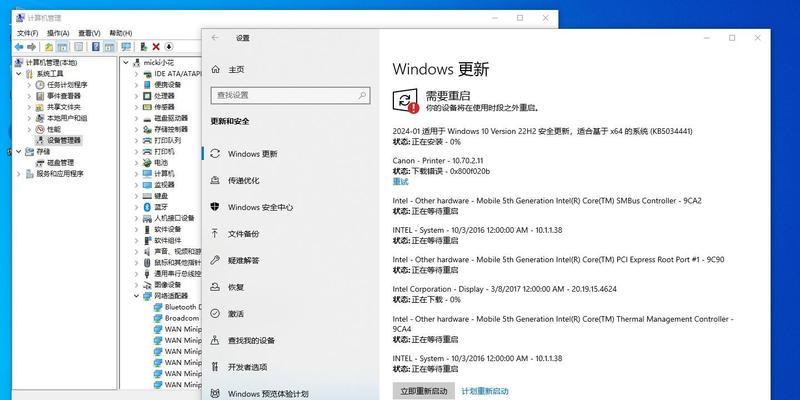Select 事件查看器 in the console tree

pyautogui.click(x=64, y=96)
